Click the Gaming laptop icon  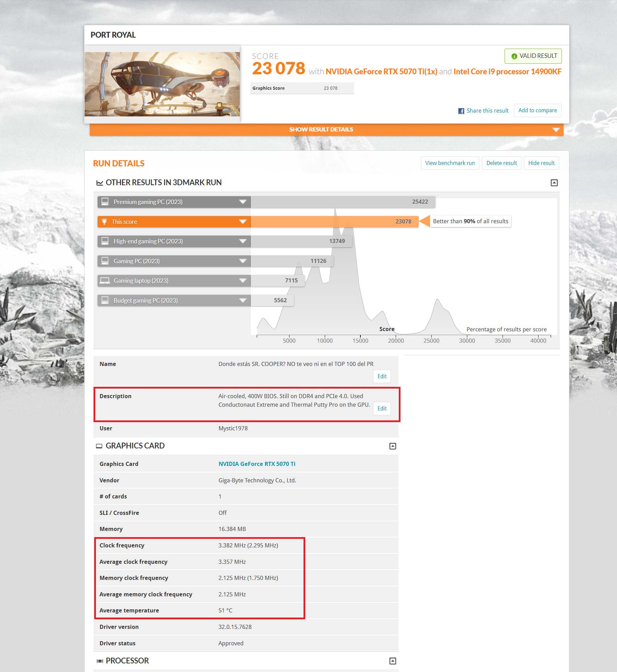[104, 281]
